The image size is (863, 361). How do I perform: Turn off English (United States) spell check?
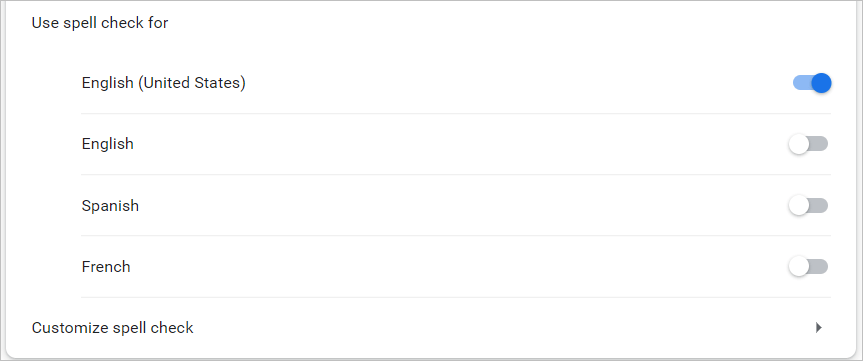(x=812, y=83)
